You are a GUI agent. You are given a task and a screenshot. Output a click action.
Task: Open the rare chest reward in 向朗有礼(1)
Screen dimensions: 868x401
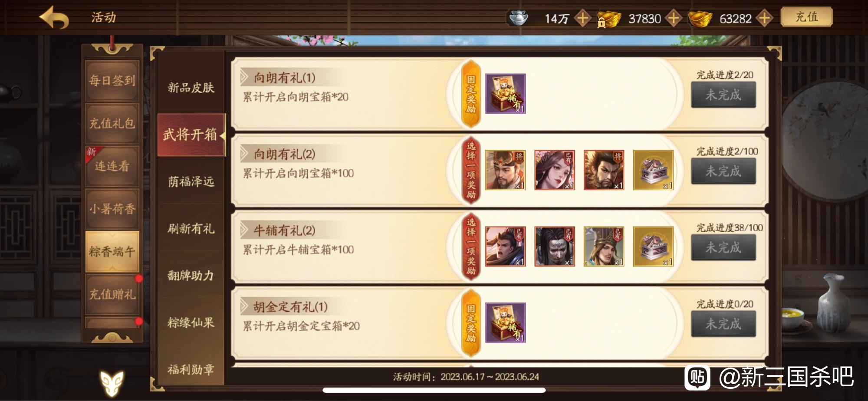click(505, 94)
